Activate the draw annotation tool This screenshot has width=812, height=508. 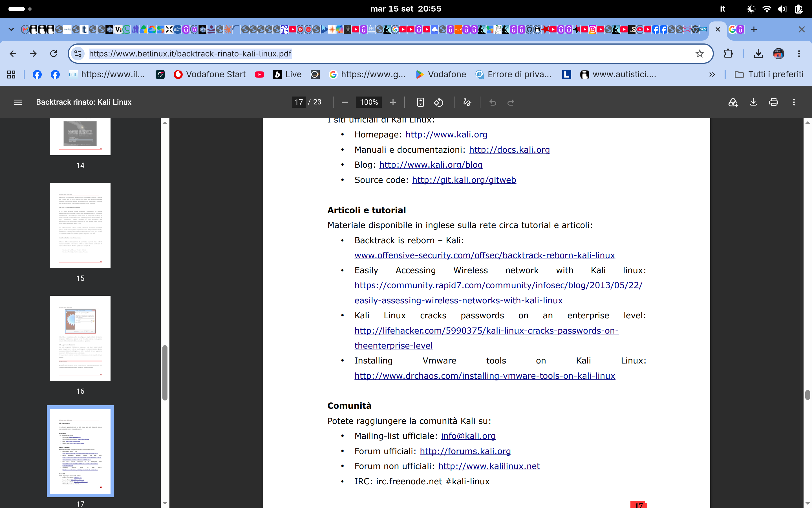coord(467,102)
